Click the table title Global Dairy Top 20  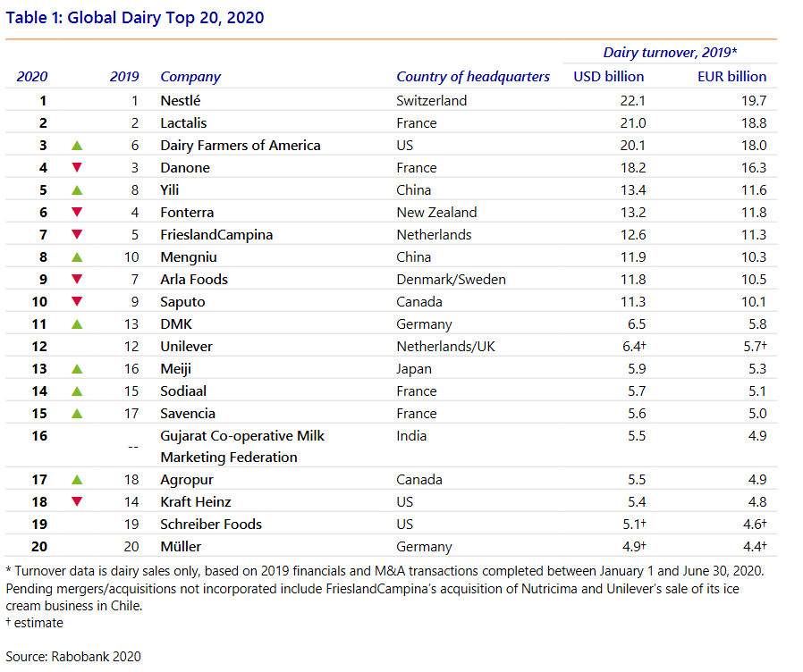click(135, 17)
